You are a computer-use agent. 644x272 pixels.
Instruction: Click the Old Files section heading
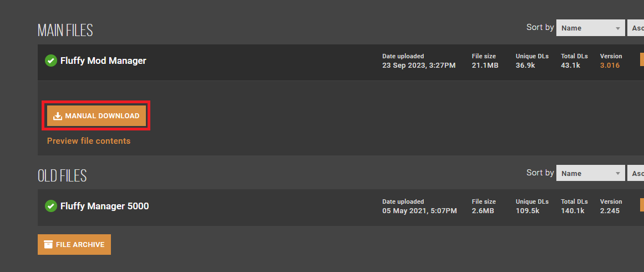click(62, 176)
